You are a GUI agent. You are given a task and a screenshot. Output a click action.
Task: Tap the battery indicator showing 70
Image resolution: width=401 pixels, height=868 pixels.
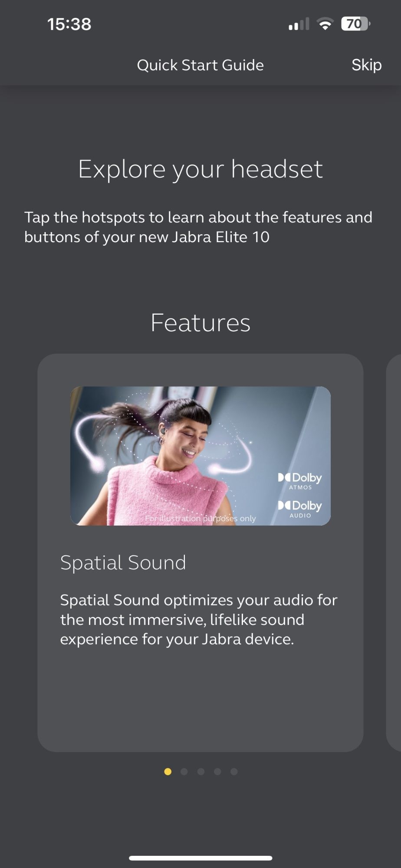(356, 23)
